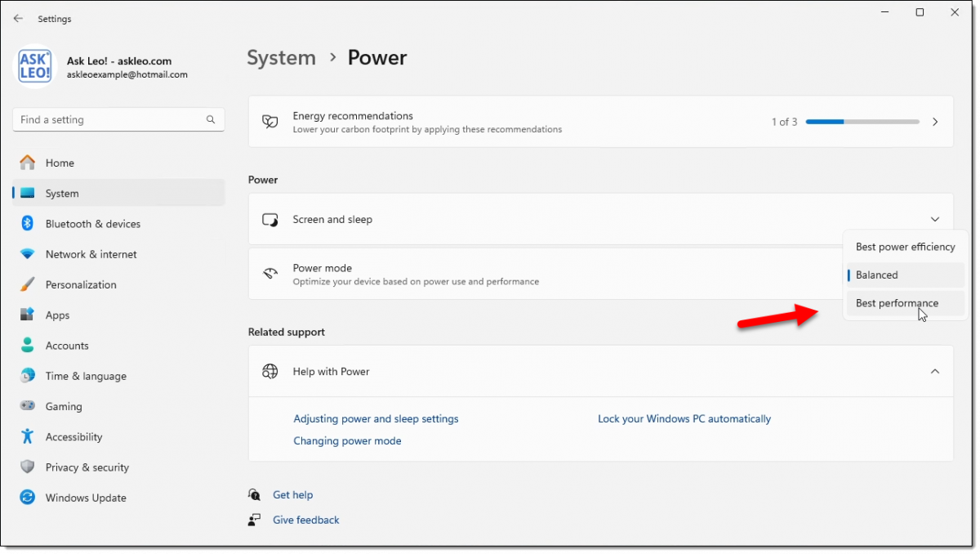Expand the Screen and sleep section

935,219
